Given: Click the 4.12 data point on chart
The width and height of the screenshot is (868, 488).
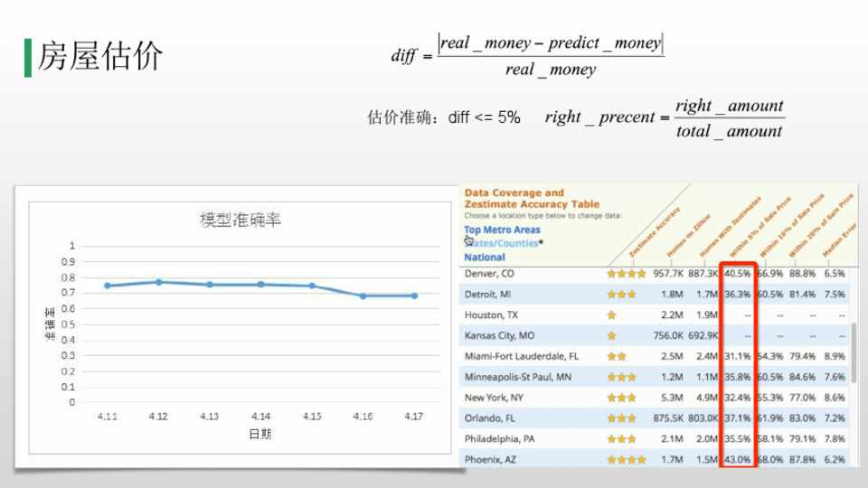Looking at the screenshot, I should [158, 282].
